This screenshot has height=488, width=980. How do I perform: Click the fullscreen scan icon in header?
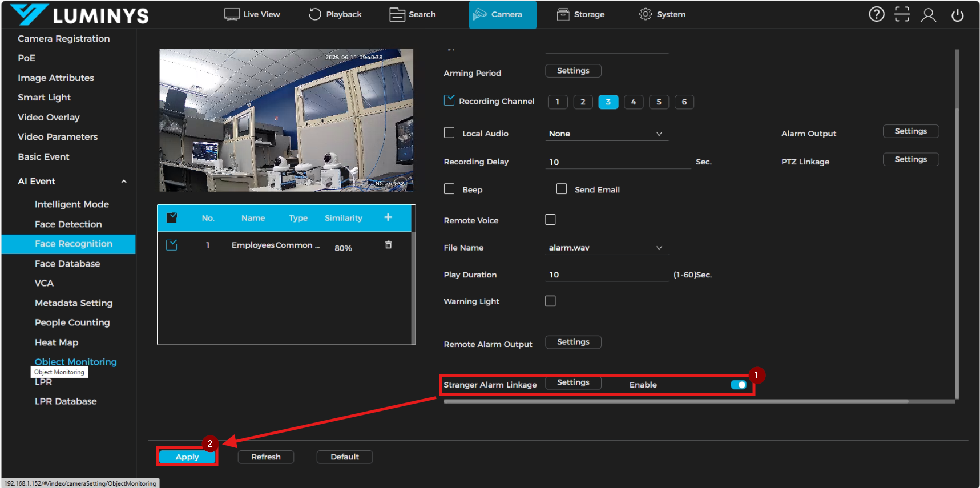pos(902,14)
